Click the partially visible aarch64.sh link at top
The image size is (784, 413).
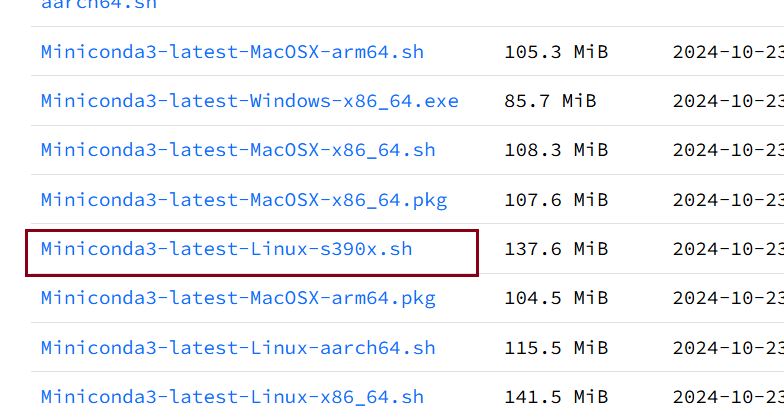point(98,4)
